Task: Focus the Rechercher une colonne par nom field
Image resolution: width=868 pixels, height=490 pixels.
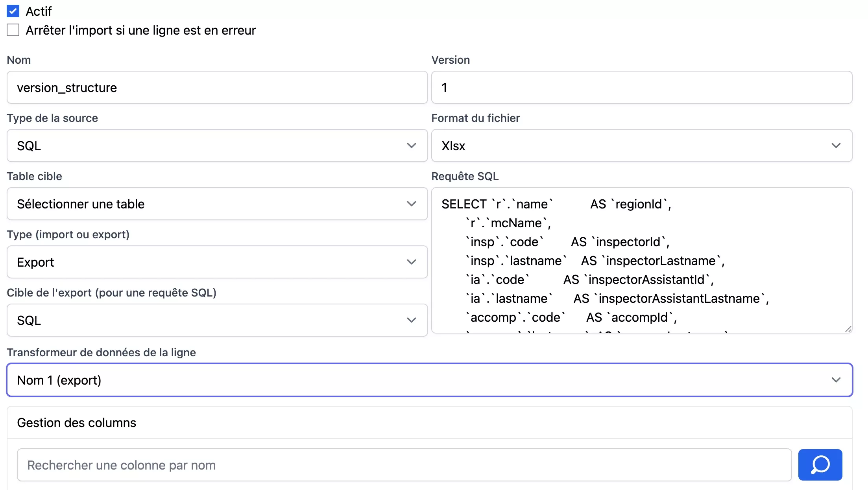Action: pyautogui.click(x=404, y=465)
